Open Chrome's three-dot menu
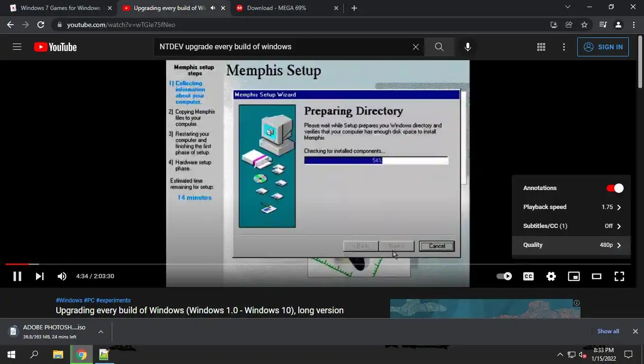Viewport: 644px width, 364px height. pos(634,25)
